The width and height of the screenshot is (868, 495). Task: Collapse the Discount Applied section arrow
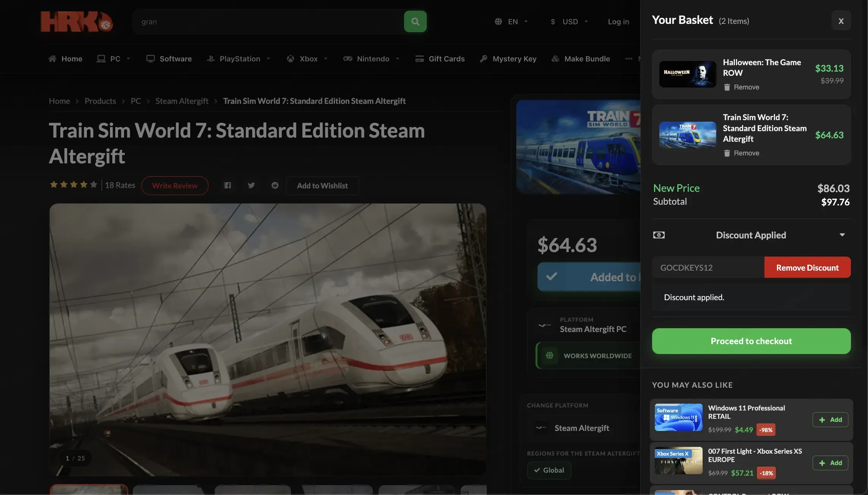842,235
